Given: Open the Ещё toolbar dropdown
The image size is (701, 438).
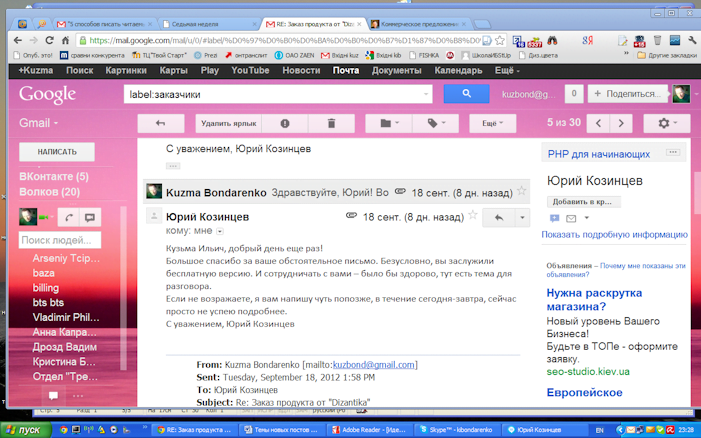Looking at the screenshot, I should pos(493,123).
